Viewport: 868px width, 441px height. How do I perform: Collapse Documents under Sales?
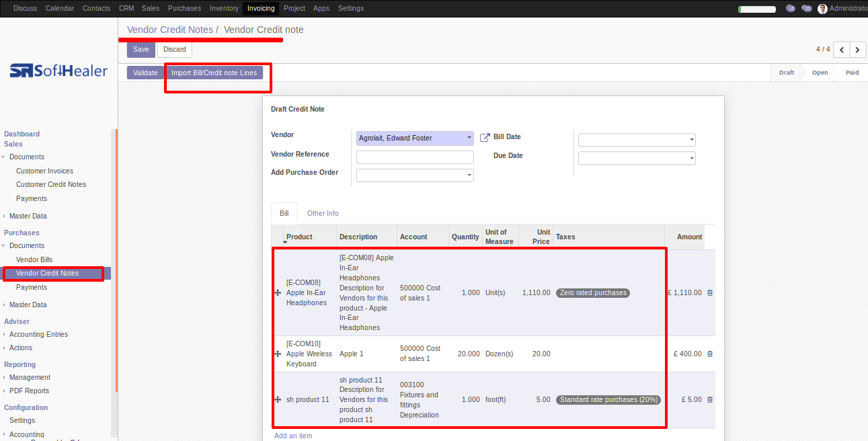[26, 157]
